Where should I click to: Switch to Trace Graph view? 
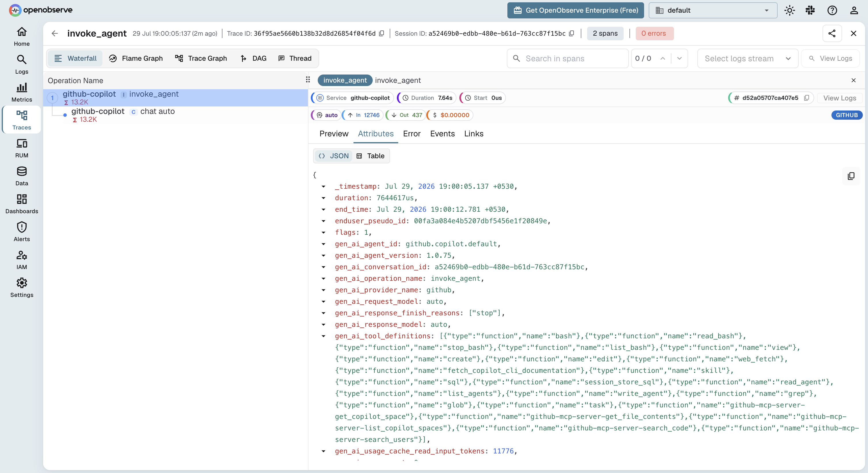click(x=201, y=58)
